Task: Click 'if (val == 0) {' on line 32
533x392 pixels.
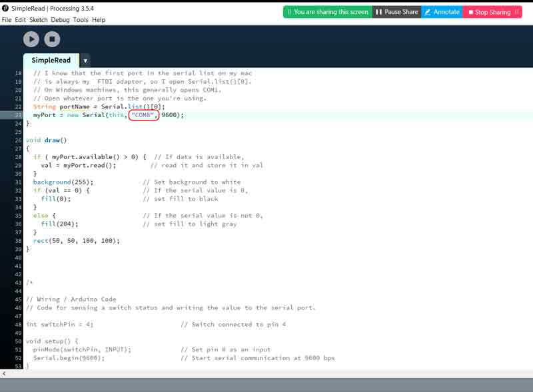Action: 61,190
